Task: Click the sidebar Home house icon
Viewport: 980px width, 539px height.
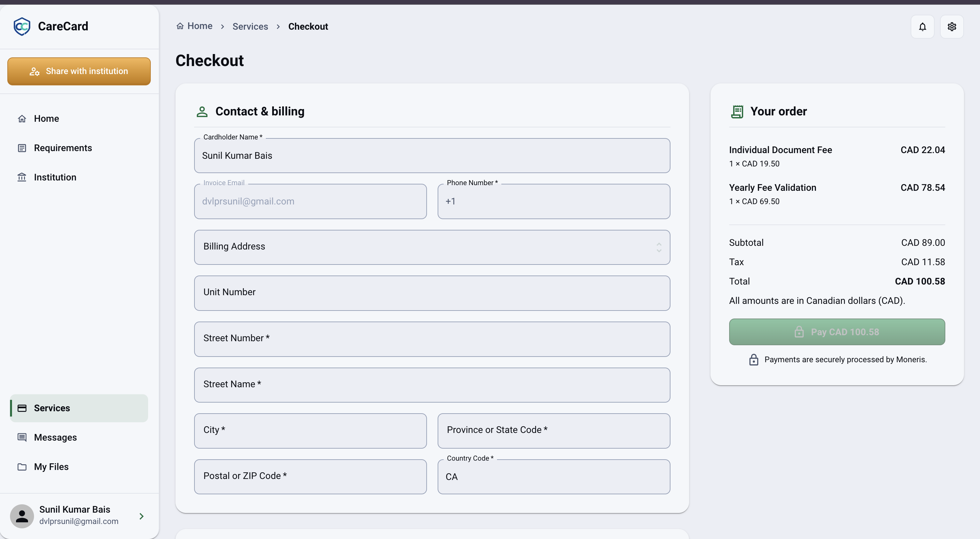Action: pyautogui.click(x=22, y=119)
